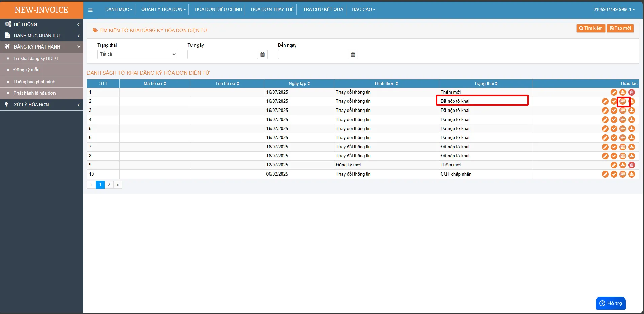Expand the QUẢN LÝ HÓA ĐƠN top menu

coord(164,9)
